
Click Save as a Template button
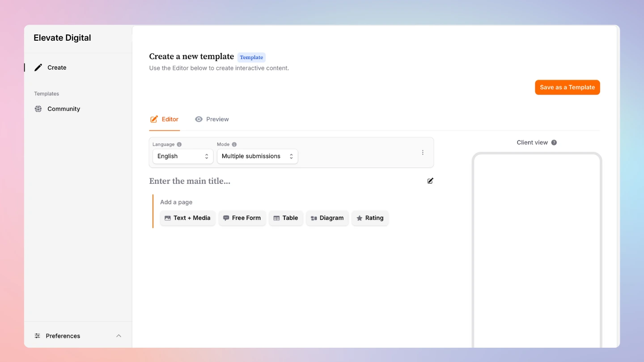coord(567,88)
